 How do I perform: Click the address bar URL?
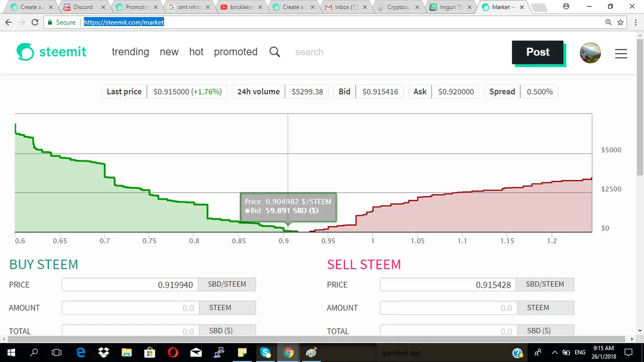coord(124,22)
